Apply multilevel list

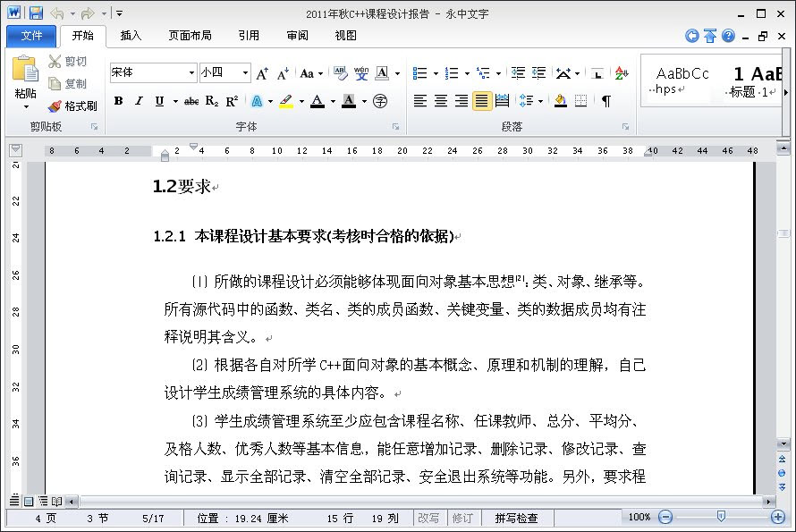pyautogui.click(x=483, y=73)
